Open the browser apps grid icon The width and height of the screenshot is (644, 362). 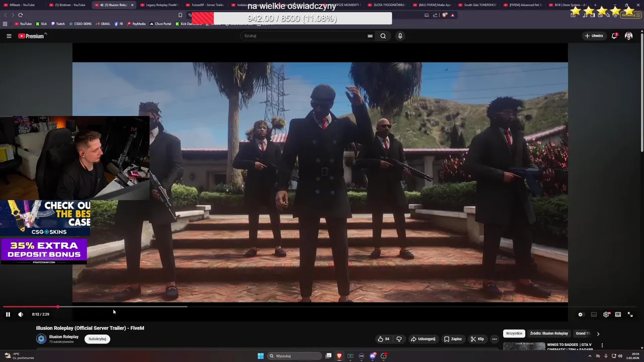point(5,24)
